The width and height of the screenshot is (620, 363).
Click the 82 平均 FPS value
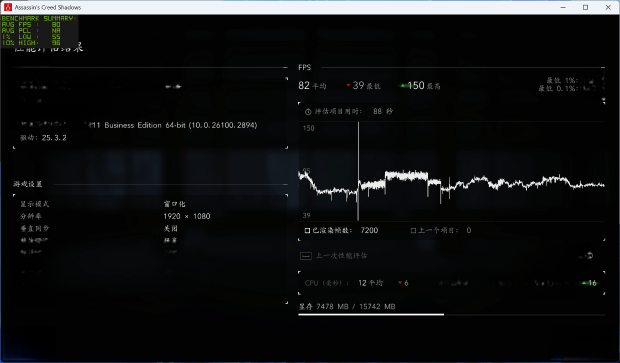coord(312,85)
